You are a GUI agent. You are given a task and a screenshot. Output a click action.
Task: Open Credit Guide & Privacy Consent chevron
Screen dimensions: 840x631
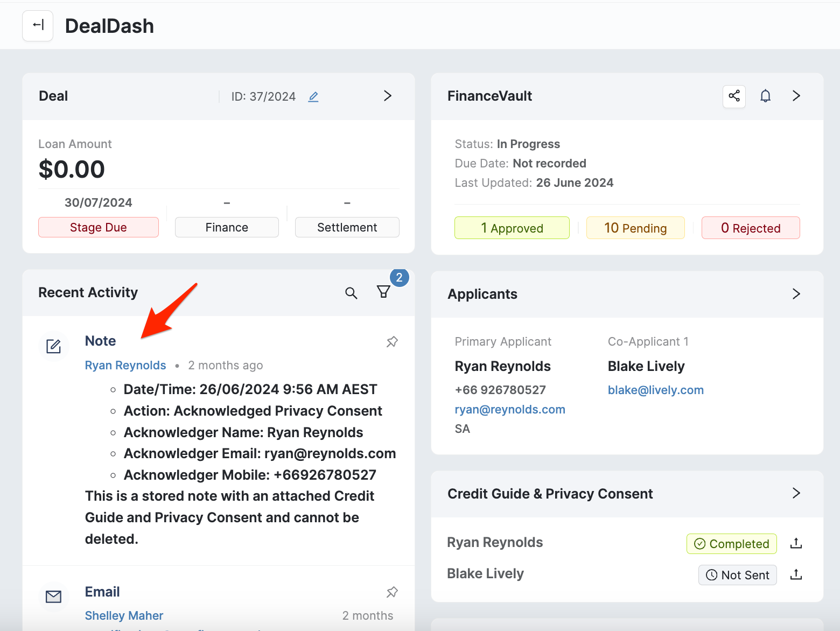pyautogui.click(x=796, y=493)
